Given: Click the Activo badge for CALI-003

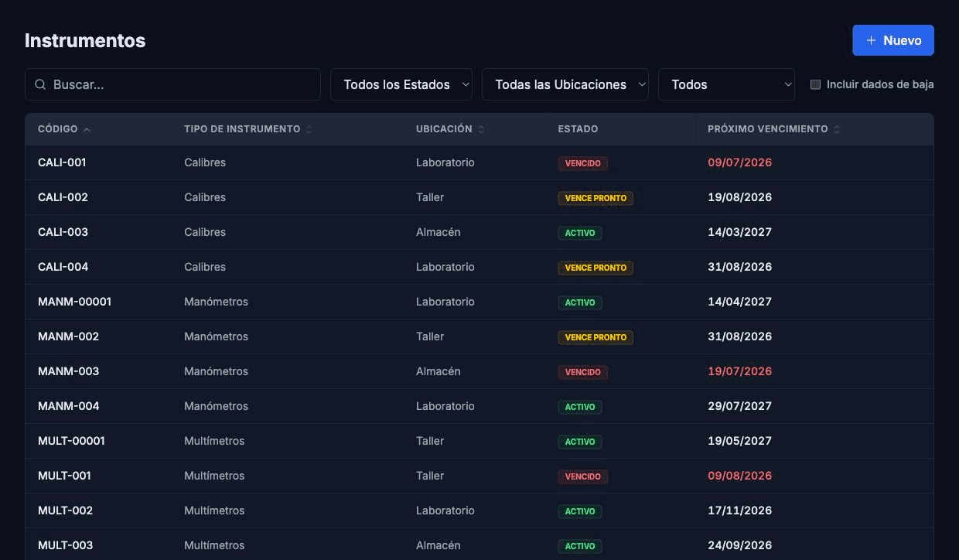Looking at the screenshot, I should (x=579, y=233).
